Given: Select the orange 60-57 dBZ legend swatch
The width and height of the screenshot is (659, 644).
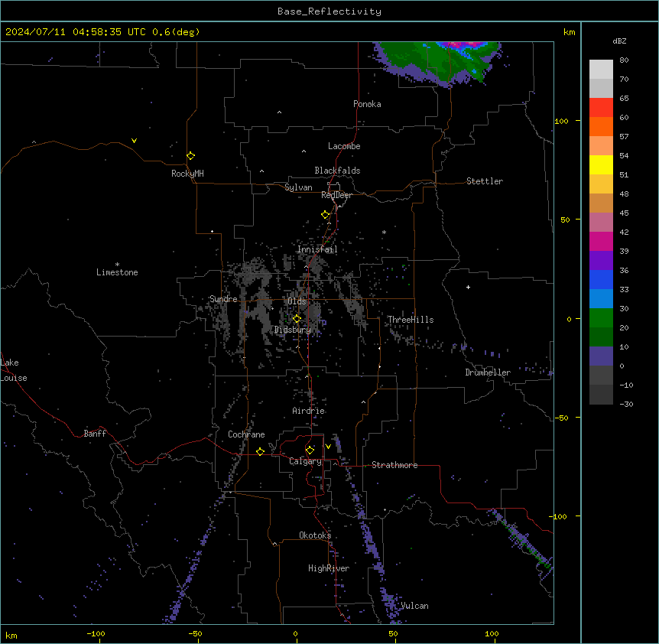Looking at the screenshot, I should pyautogui.click(x=601, y=126).
